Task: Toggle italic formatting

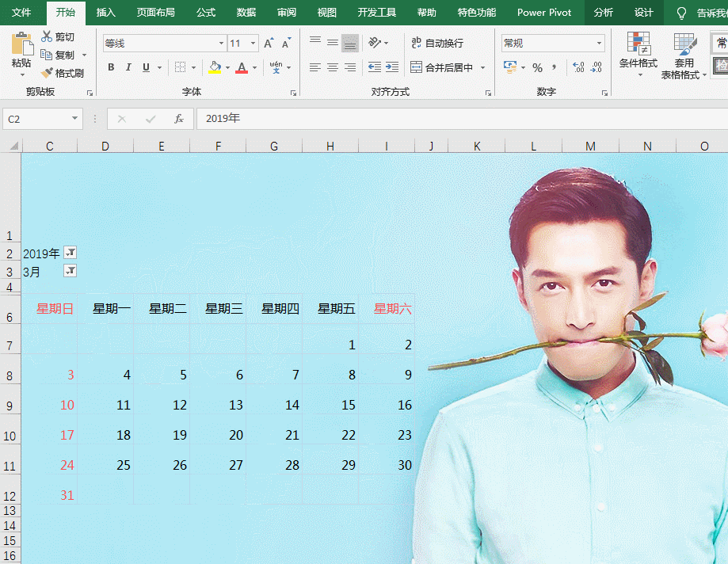Action: [128, 67]
